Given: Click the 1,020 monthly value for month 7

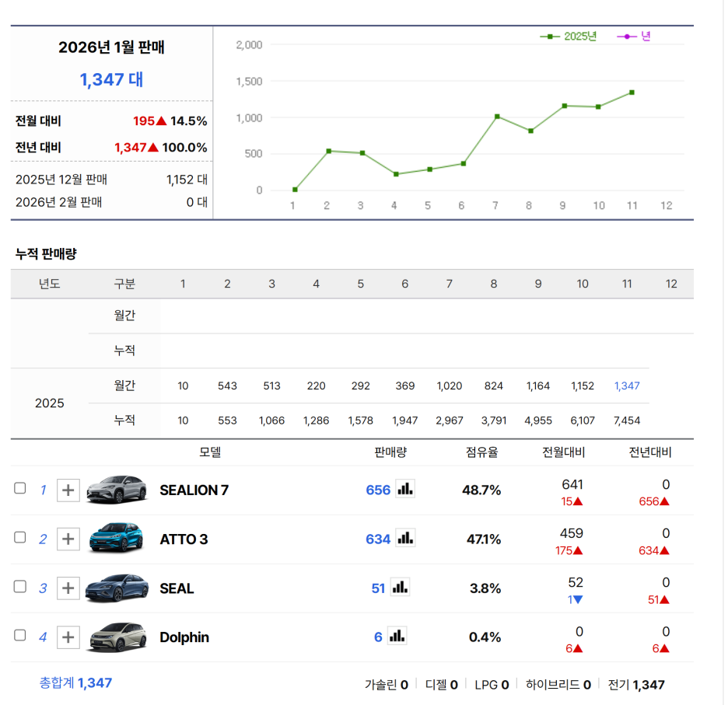Looking at the screenshot, I should point(450,386).
